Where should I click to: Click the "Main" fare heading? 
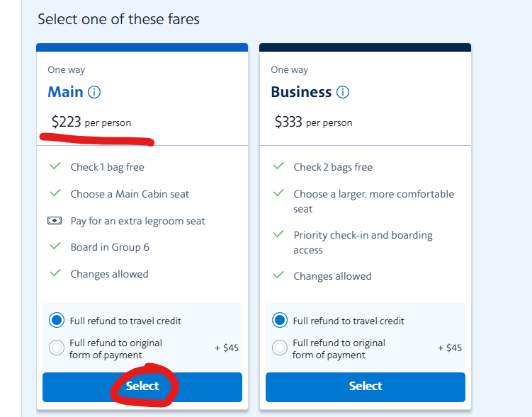(x=65, y=92)
